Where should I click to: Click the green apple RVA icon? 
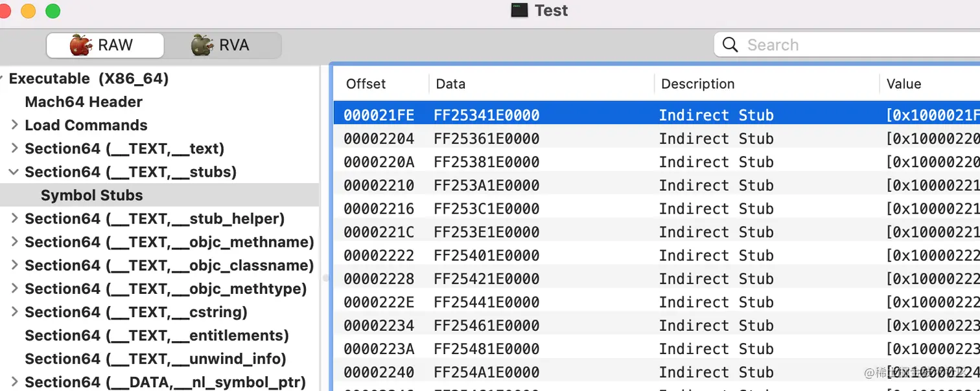point(202,45)
